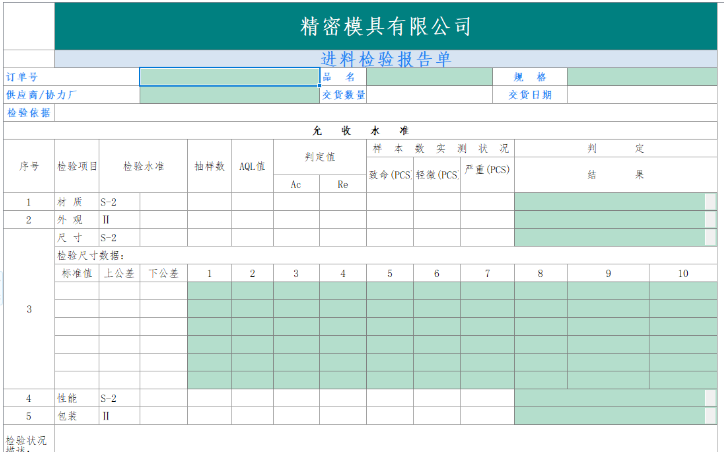Click the green 订单号 input cell
The width and height of the screenshot is (724, 452).
[229, 77]
